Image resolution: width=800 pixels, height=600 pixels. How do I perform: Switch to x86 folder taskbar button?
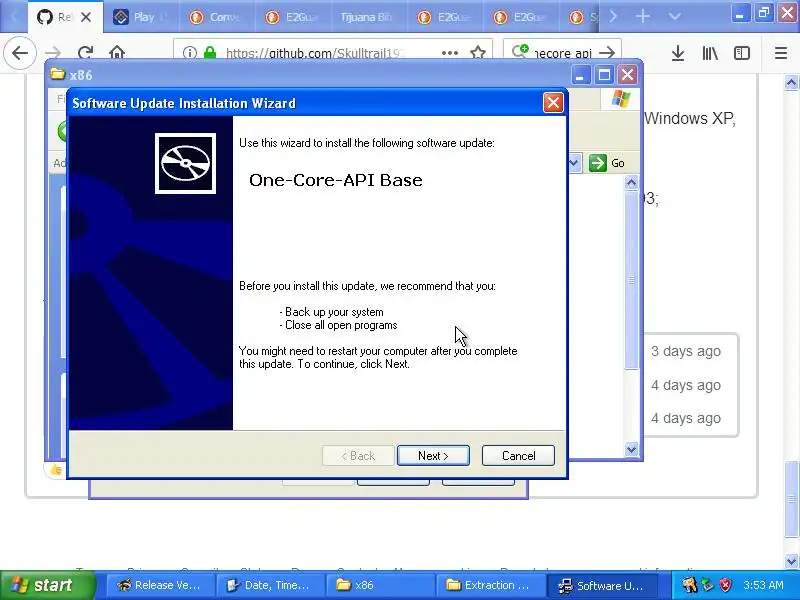tap(381, 585)
